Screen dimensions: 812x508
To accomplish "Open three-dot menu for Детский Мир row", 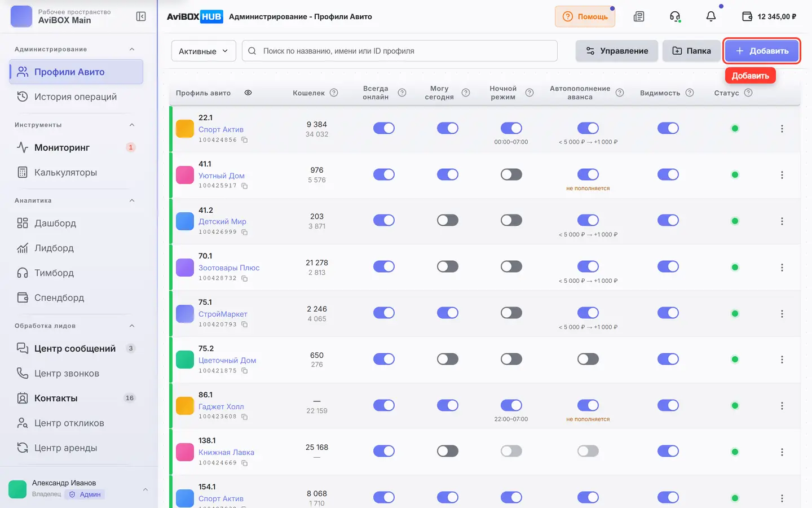I will pyautogui.click(x=782, y=221).
